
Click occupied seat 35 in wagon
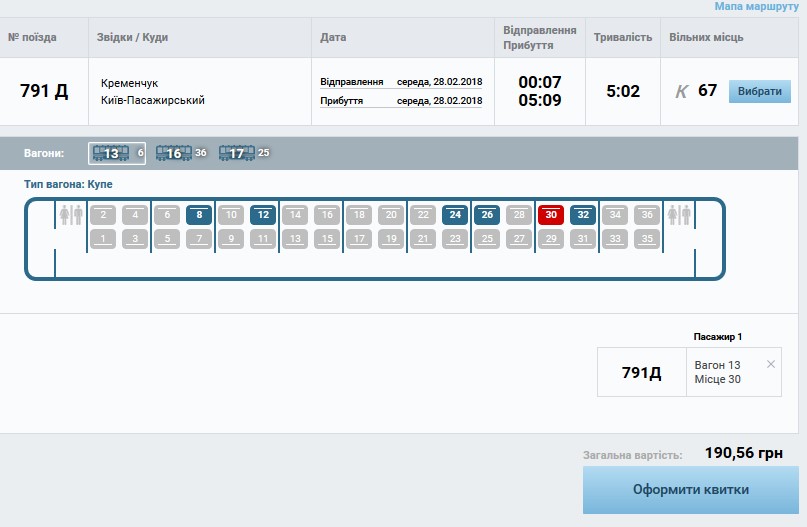tap(647, 238)
